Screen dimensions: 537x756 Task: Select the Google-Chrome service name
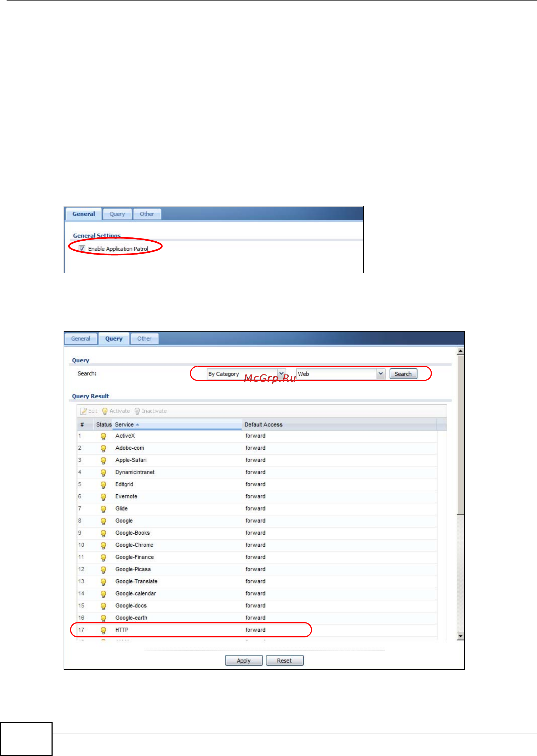tap(134, 545)
